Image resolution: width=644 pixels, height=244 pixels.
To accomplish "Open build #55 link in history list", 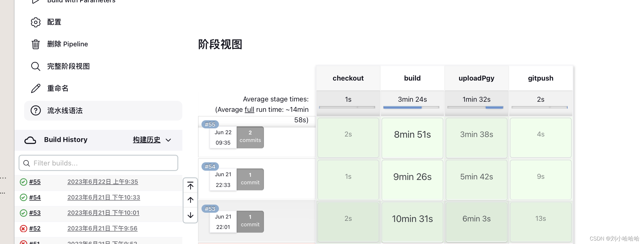I will pyautogui.click(x=35, y=182).
